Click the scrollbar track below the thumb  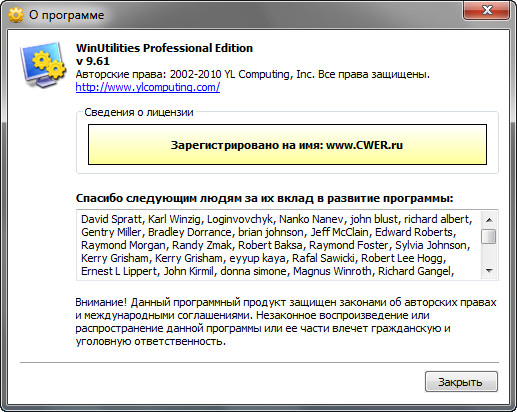(489, 254)
